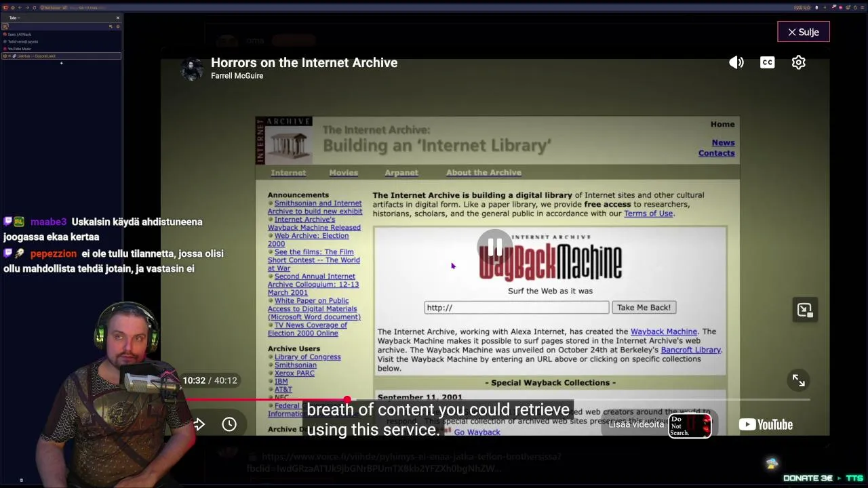Click the Bancroft Library link

[690, 350]
